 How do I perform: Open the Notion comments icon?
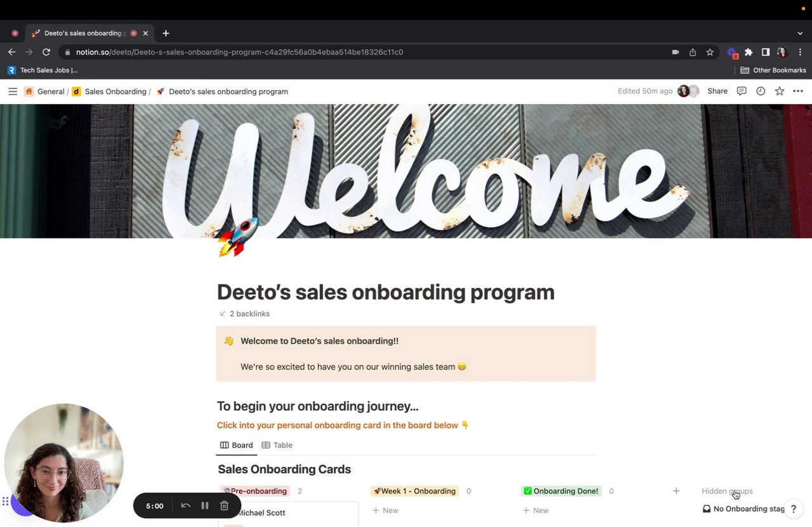point(742,91)
